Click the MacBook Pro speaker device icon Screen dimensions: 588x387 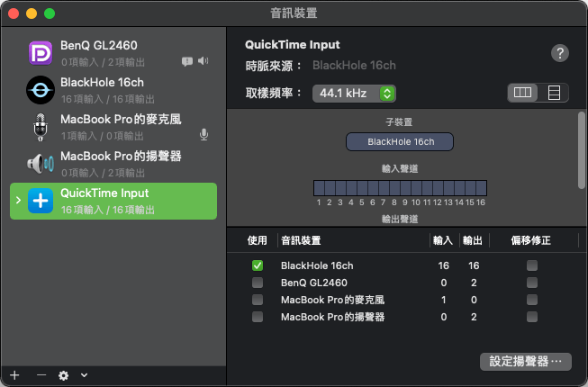[x=41, y=164]
